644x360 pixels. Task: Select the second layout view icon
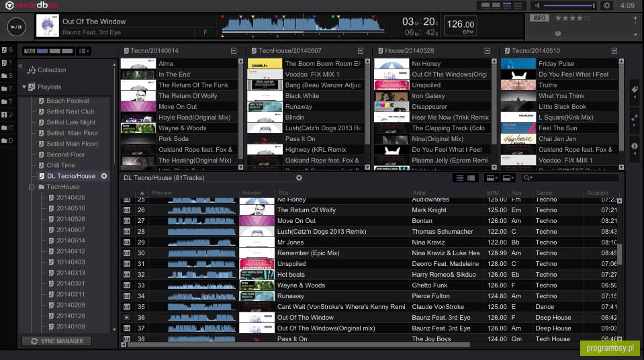point(496,5)
